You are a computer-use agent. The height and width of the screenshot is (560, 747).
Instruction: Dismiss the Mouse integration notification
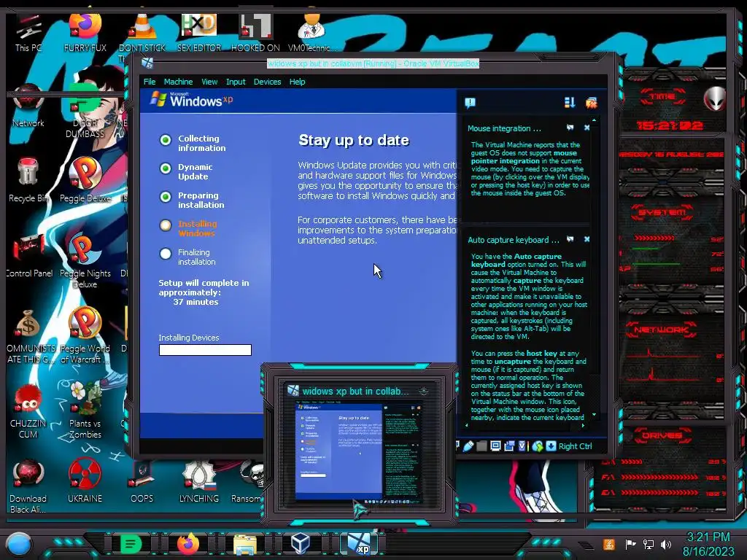click(x=587, y=128)
